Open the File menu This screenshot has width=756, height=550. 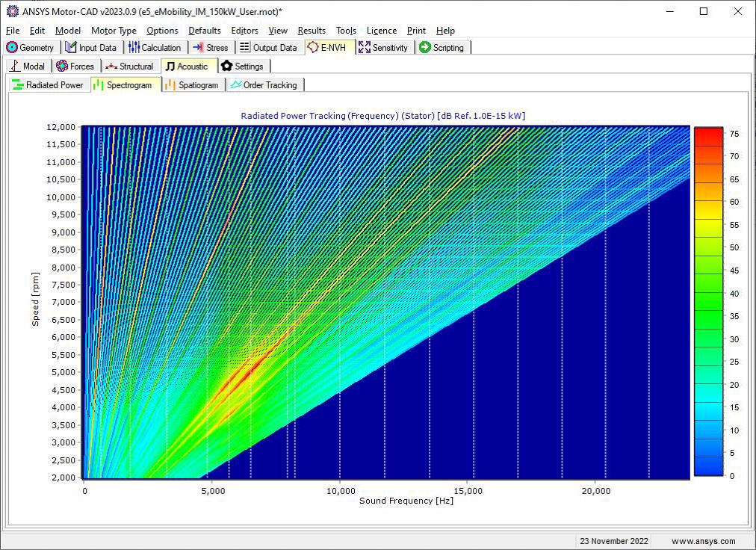pos(13,31)
